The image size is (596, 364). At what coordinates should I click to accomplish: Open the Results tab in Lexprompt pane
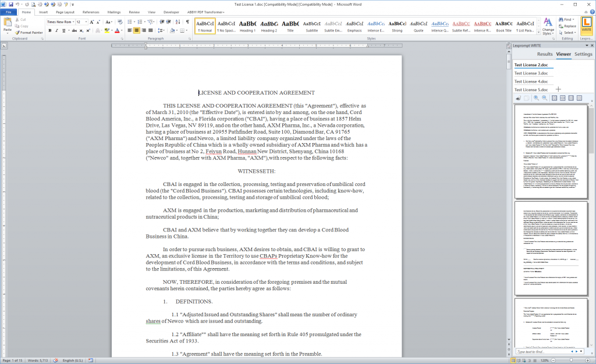point(545,54)
